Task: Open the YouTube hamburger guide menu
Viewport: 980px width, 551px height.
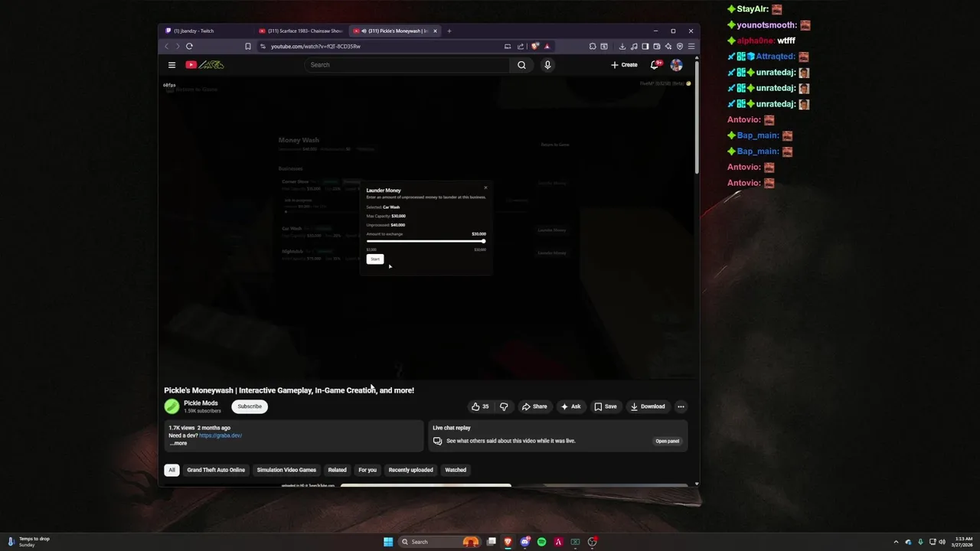Action: pyautogui.click(x=171, y=65)
